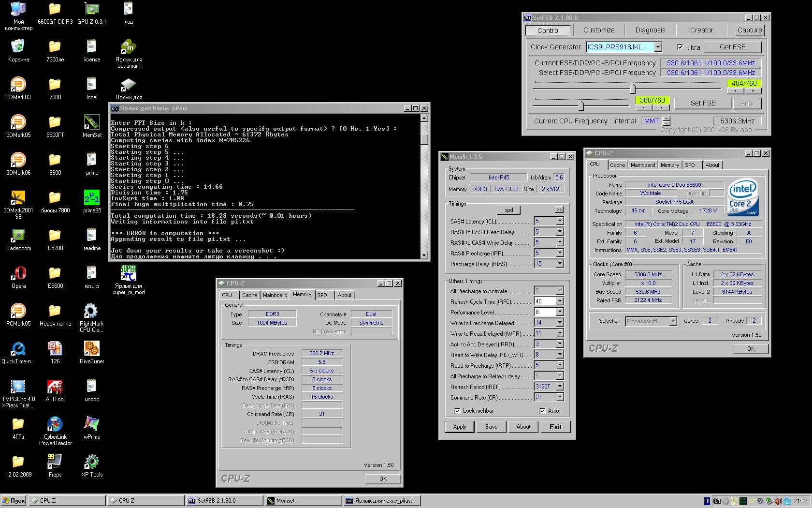
Task: Click the Set FSB button
Action: point(703,103)
